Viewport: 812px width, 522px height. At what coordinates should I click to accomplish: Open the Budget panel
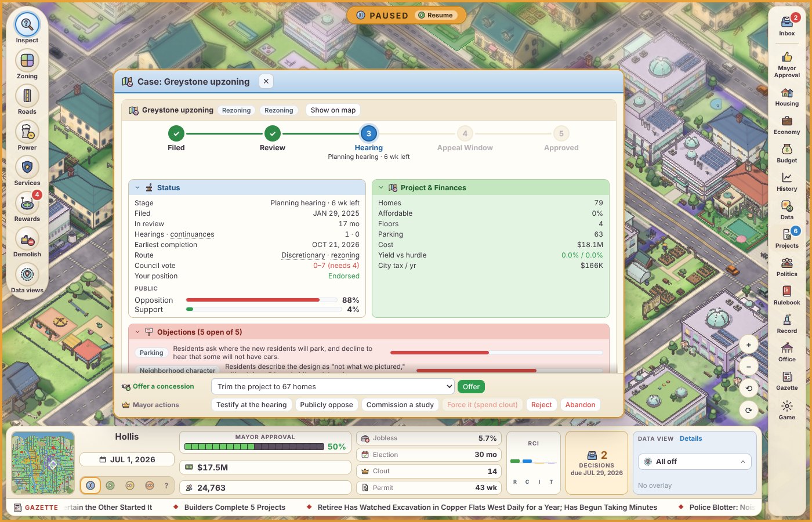[787, 153]
